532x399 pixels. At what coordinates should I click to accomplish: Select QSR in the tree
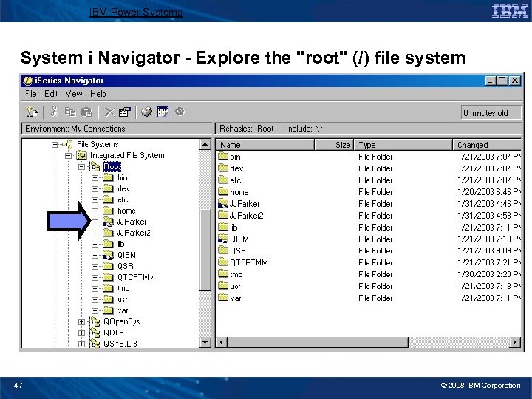[x=126, y=266]
